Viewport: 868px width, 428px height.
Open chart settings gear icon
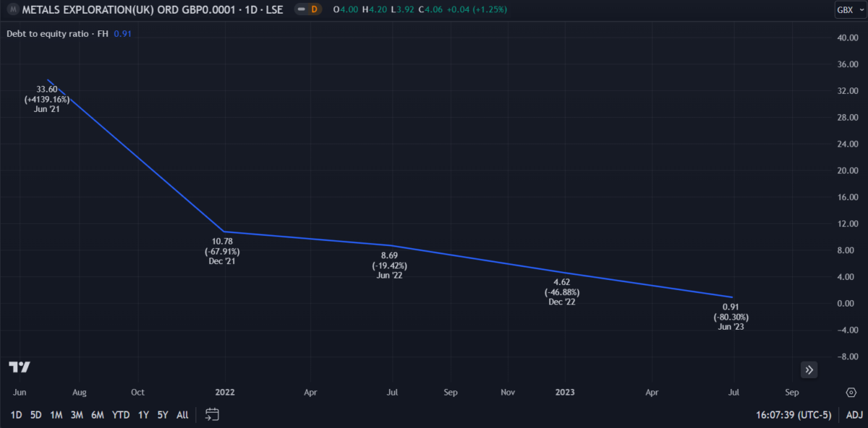851,392
